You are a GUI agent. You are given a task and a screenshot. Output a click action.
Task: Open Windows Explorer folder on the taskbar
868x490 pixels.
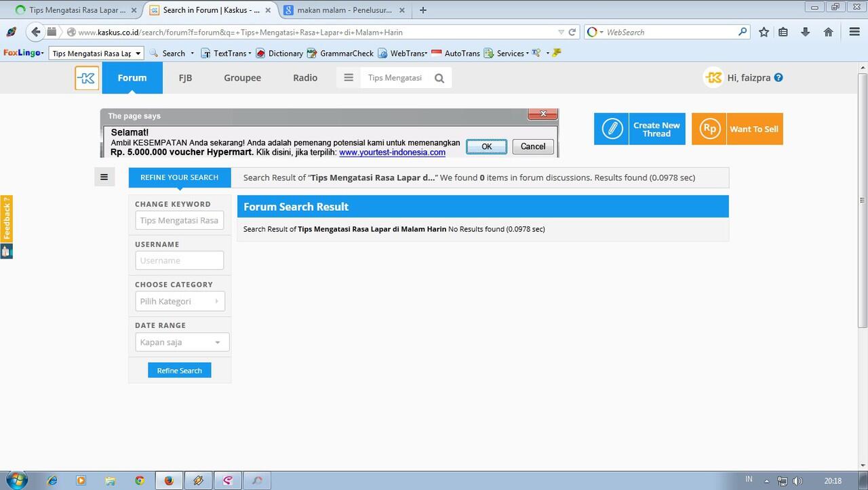[111, 481]
